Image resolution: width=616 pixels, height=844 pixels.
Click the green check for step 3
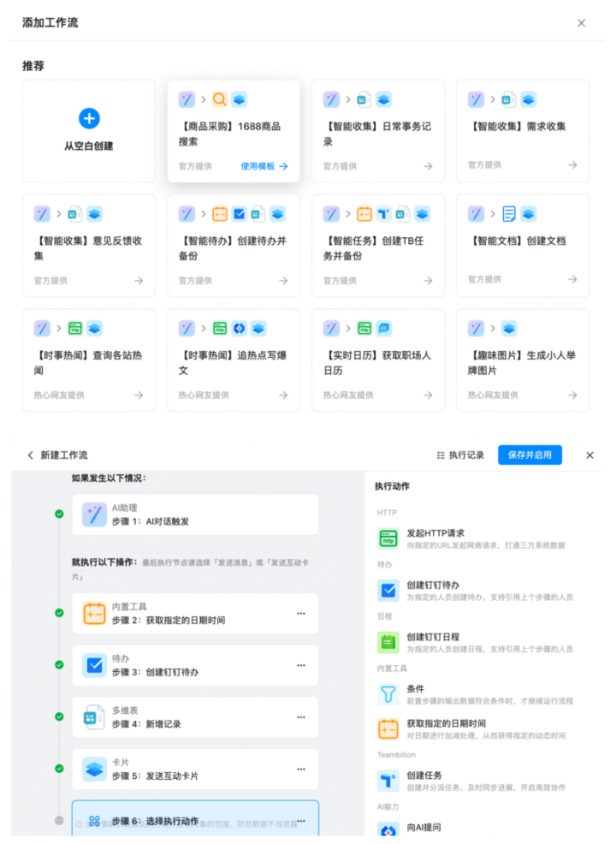click(x=59, y=665)
